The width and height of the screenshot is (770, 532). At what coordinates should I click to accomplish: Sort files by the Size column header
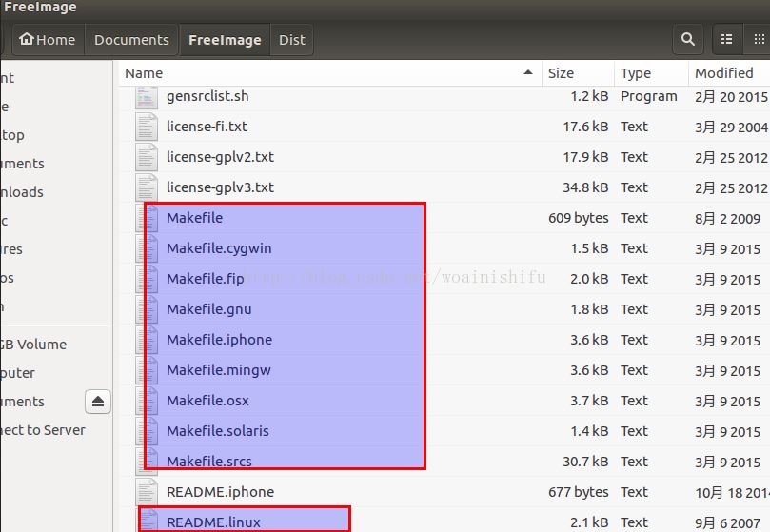pyautogui.click(x=578, y=73)
